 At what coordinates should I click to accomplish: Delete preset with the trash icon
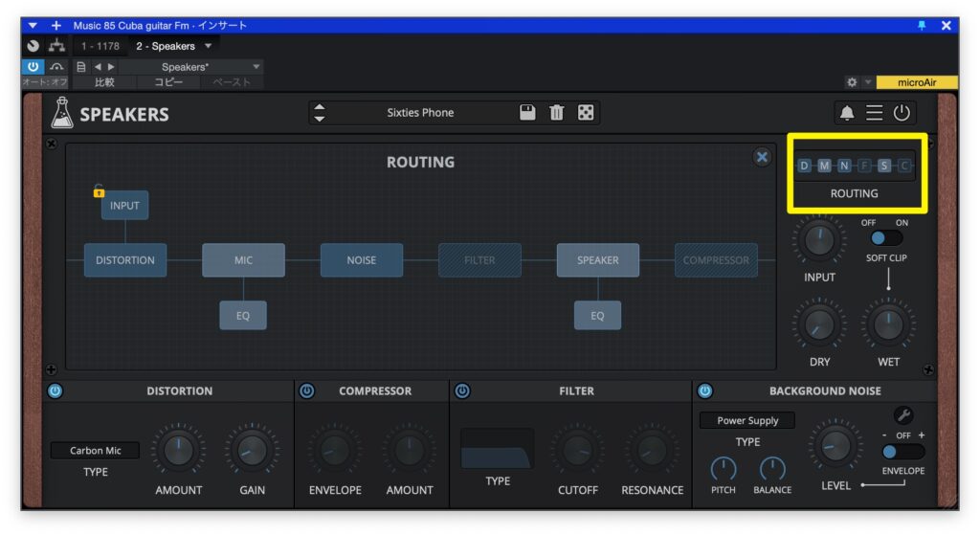click(557, 113)
